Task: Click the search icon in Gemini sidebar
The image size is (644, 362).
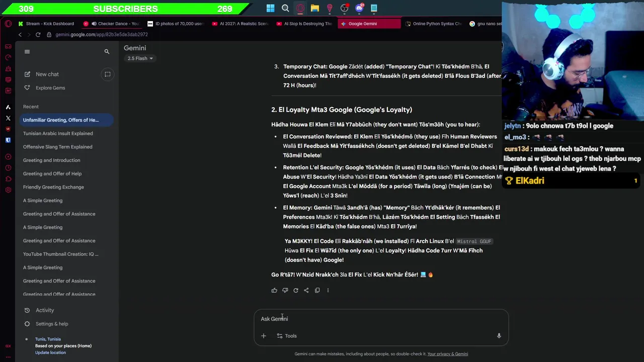Action: click(x=107, y=51)
